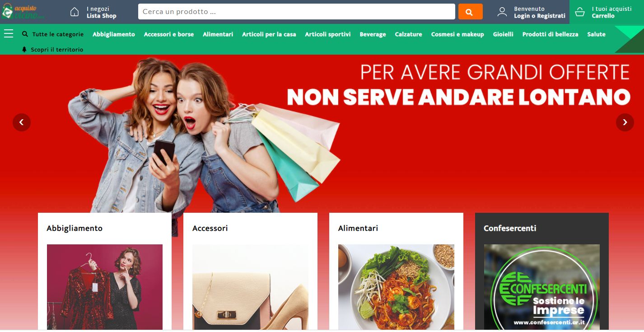Go to previous banner slide arrow
Screen dimensions: 644x332
(22, 122)
